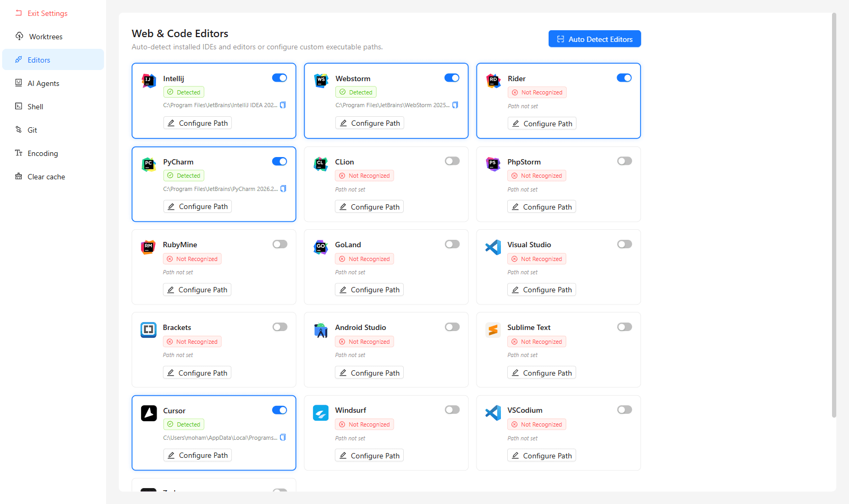The height and width of the screenshot is (504, 849).
Task: Enable the Android Studio toggle
Action: (453, 327)
